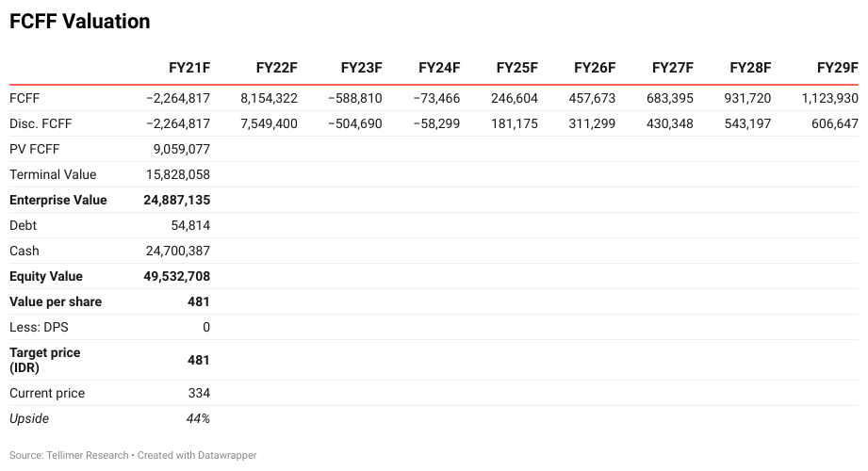
Task: Click the FY25F column header
Action: (x=517, y=68)
